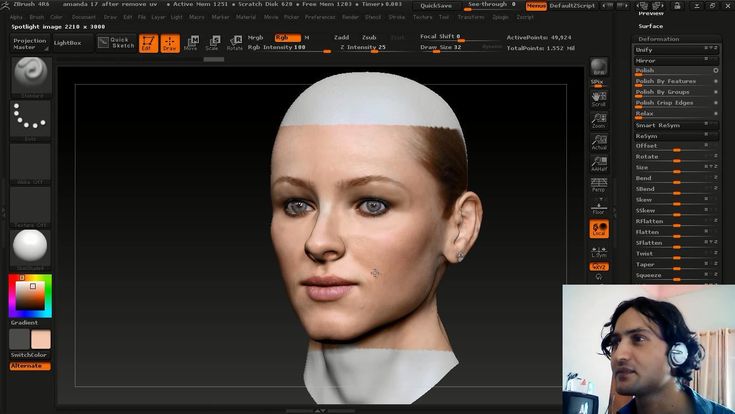Open the Preferences menu
The width and height of the screenshot is (735, 414).
(320, 17)
